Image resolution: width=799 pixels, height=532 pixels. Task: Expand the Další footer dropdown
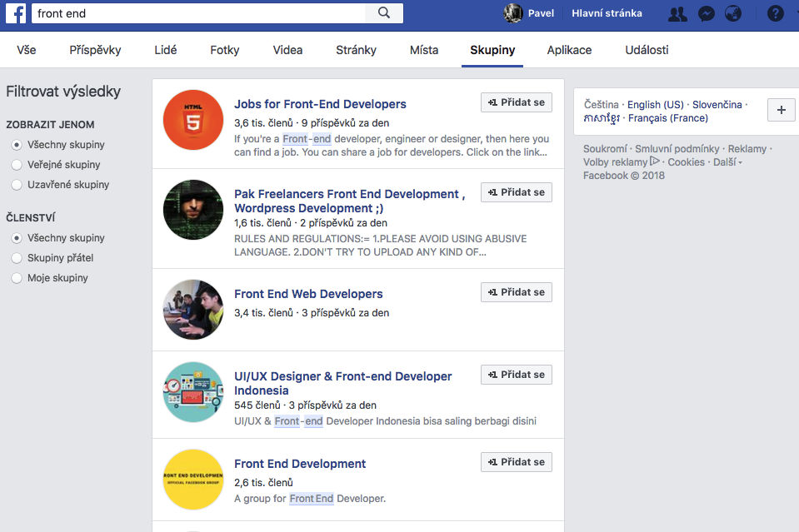727,162
